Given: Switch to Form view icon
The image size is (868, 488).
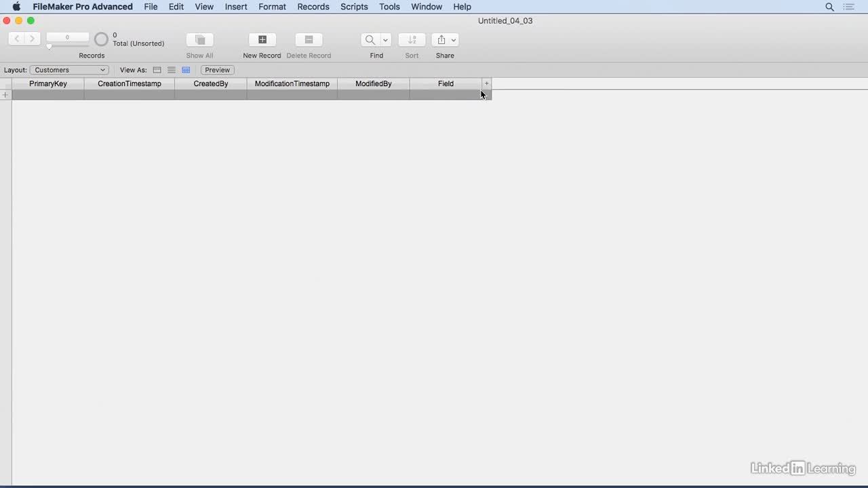Looking at the screenshot, I should 157,70.
